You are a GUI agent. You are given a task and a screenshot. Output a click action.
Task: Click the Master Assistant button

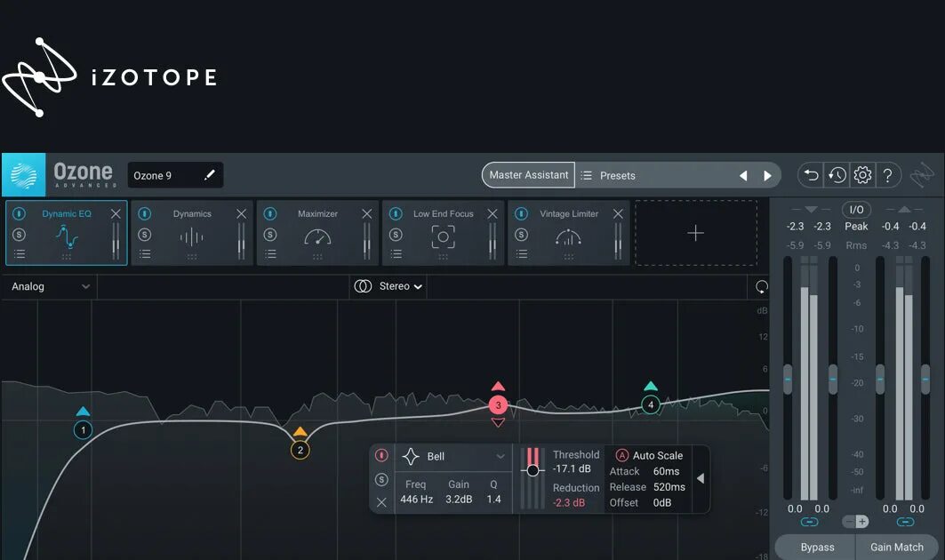(x=529, y=175)
